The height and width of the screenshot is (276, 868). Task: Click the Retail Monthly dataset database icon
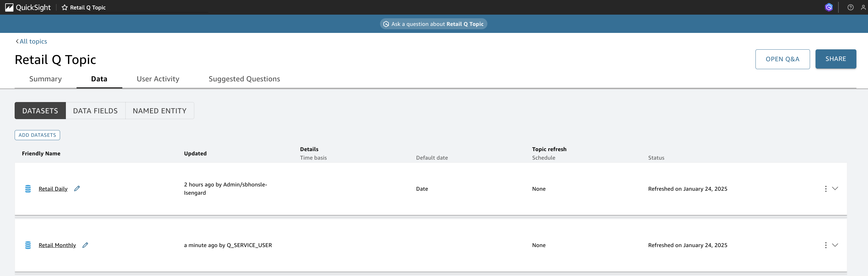pyautogui.click(x=28, y=245)
